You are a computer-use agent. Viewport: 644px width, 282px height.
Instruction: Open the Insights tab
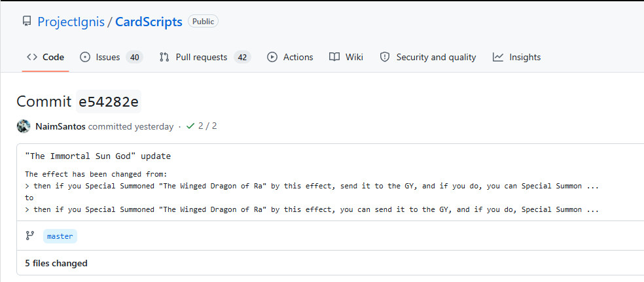[516, 57]
